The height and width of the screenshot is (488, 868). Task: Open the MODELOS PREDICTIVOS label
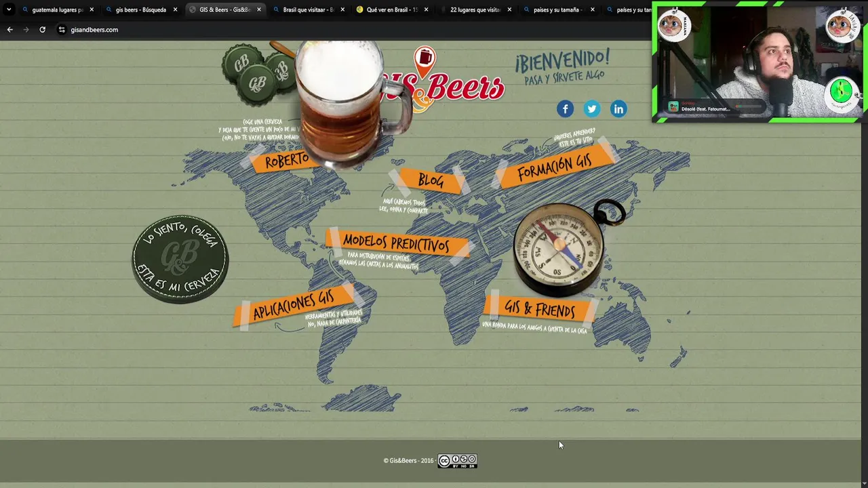tap(396, 243)
